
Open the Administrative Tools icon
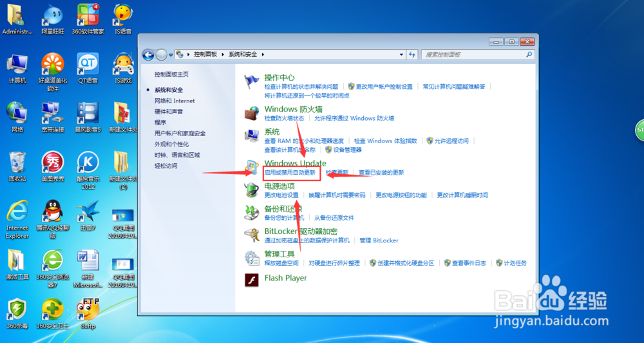click(x=251, y=258)
